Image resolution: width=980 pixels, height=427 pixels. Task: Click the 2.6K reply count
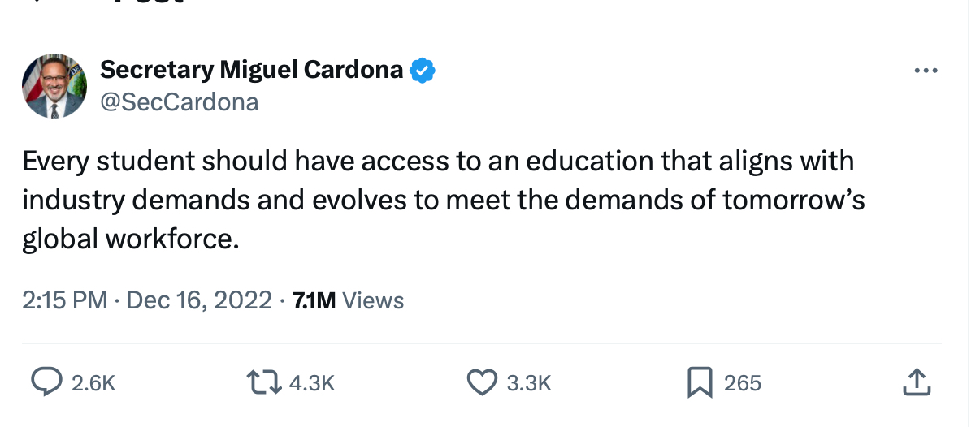coord(93,382)
